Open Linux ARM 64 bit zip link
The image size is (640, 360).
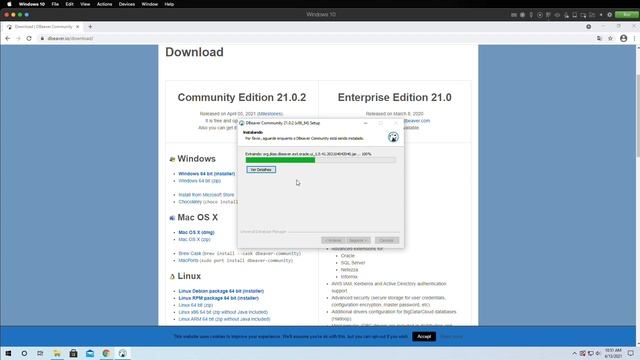[224, 319]
